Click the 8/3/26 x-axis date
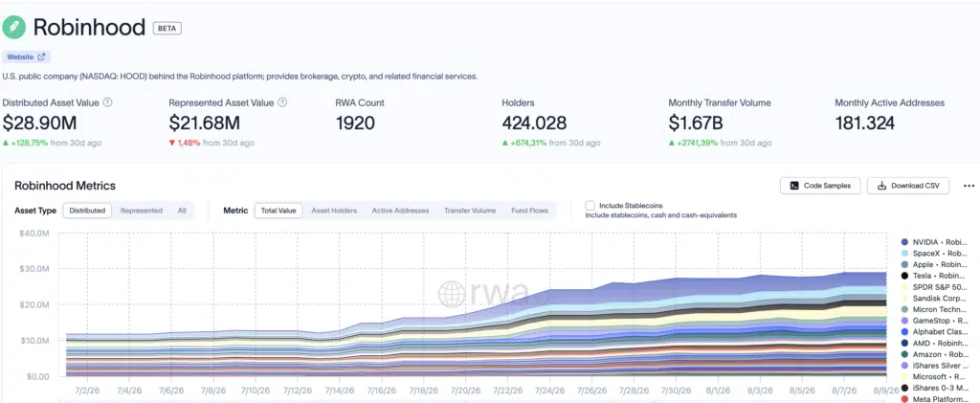 point(760,391)
